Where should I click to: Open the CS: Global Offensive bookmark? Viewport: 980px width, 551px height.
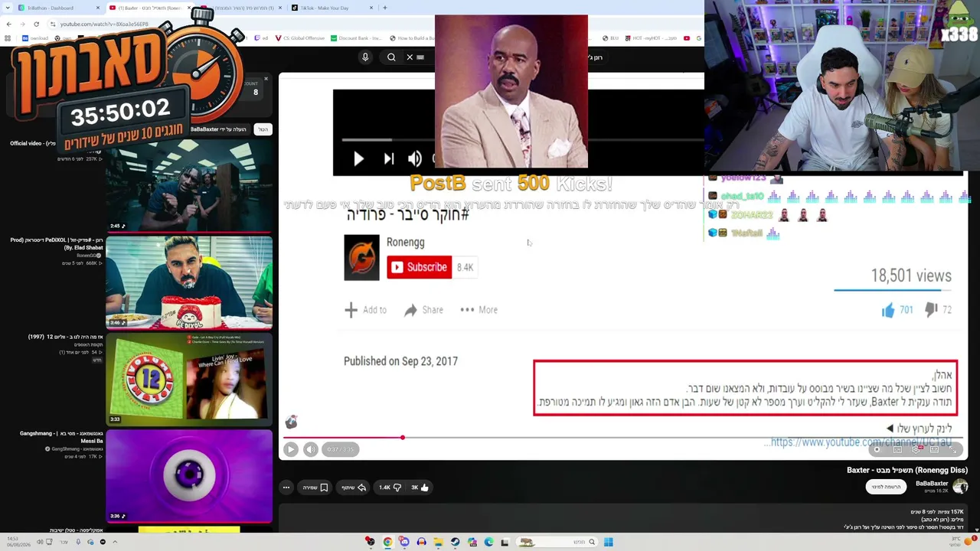pos(299,38)
